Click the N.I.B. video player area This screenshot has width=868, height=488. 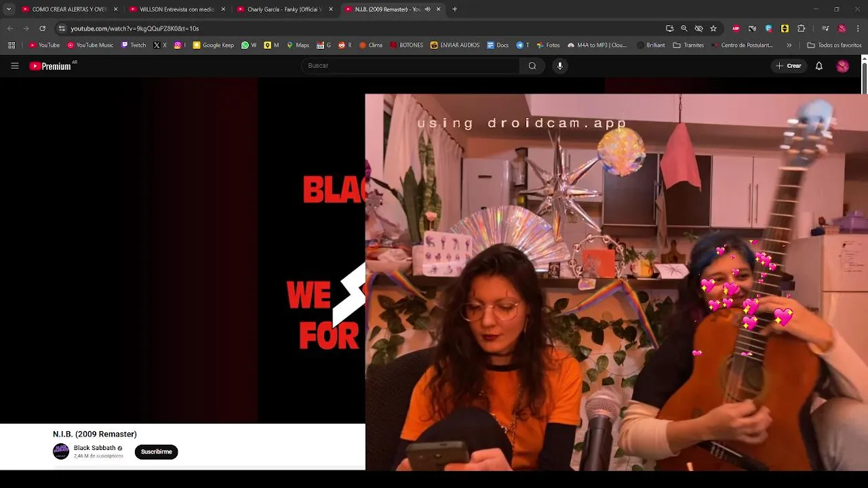pos(182,251)
